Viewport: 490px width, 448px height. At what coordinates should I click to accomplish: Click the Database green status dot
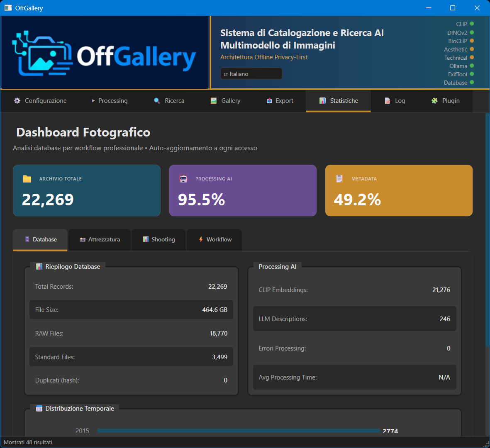[472, 83]
